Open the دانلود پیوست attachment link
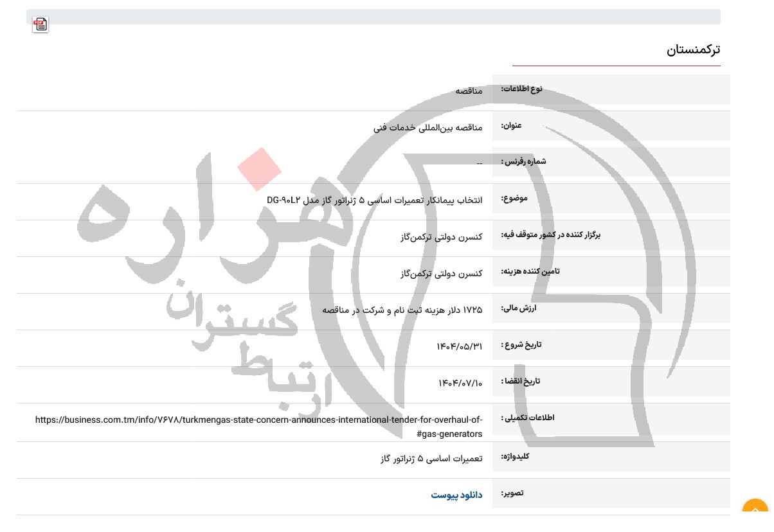This screenshot has height=532, width=774. click(456, 495)
